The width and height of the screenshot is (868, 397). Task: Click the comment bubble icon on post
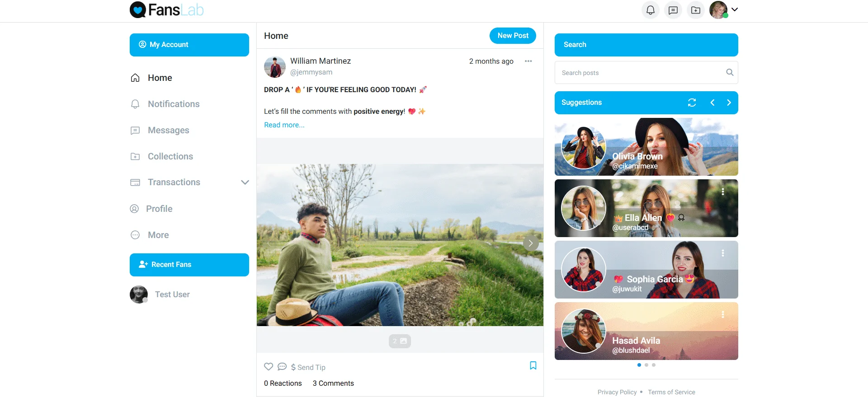coord(282,367)
